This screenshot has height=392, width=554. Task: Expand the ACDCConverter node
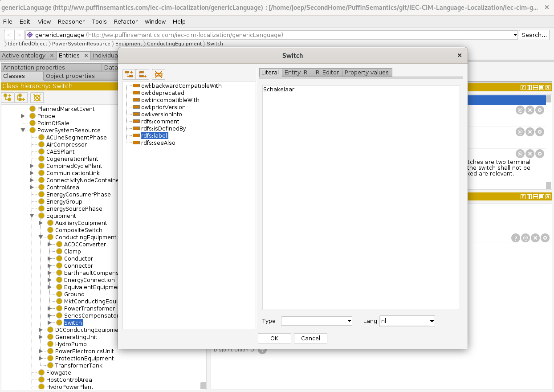click(50, 244)
